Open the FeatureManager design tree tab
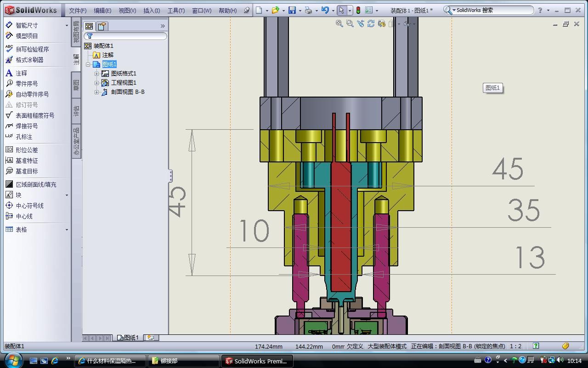Image resolution: width=588 pixels, height=368 pixels. click(89, 26)
